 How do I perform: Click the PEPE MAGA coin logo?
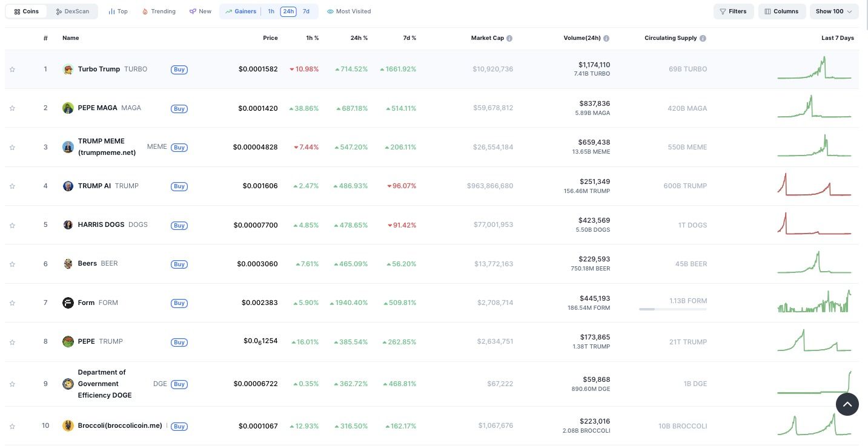(x=68, y=108)
